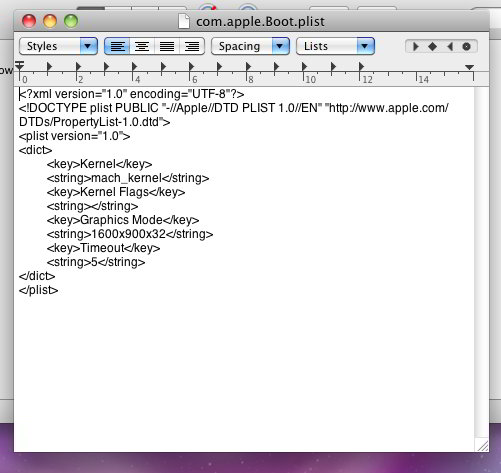Click the Timeout key line
The width and height of the screenshot is (501, 473).
[104, 248]
